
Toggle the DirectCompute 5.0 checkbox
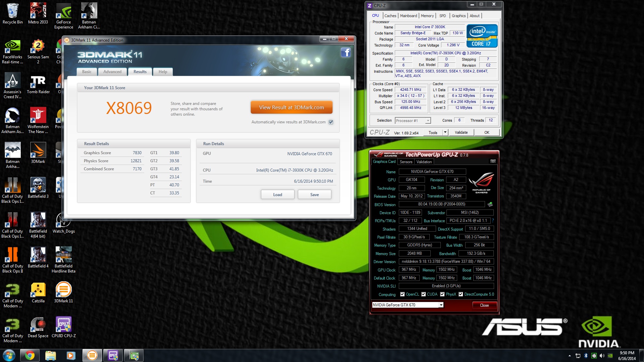461,294
